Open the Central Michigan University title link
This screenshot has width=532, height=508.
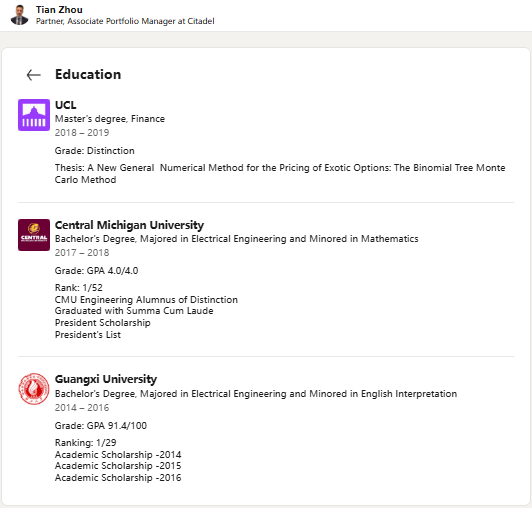[x=129, y=225]
